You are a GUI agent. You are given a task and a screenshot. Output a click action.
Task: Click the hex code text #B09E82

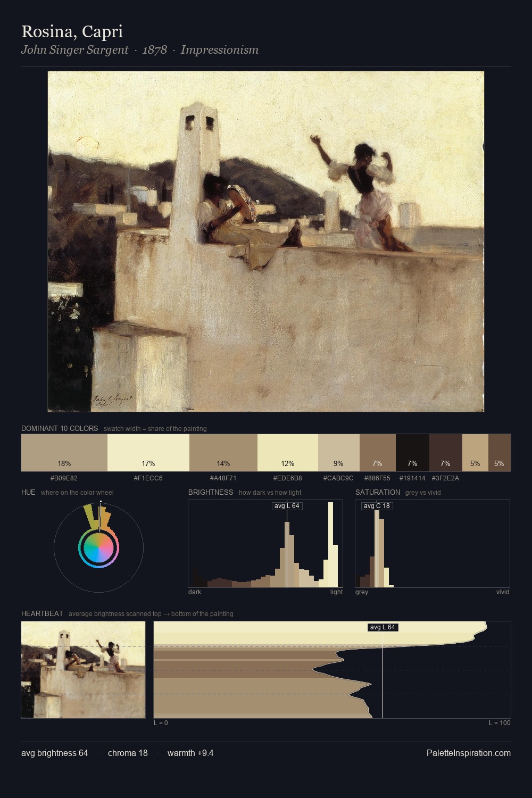64,478
